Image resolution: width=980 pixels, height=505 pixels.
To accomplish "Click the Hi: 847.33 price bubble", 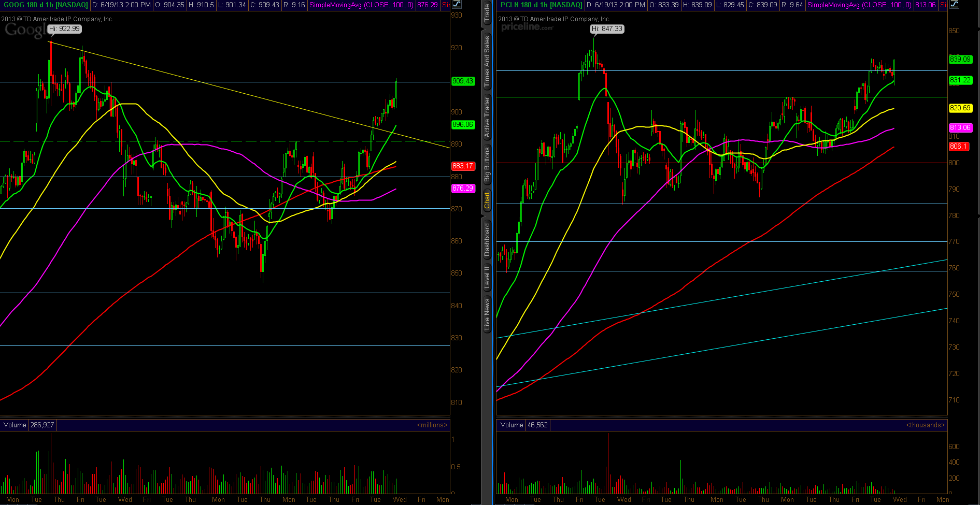I will (x=607, y=29).
